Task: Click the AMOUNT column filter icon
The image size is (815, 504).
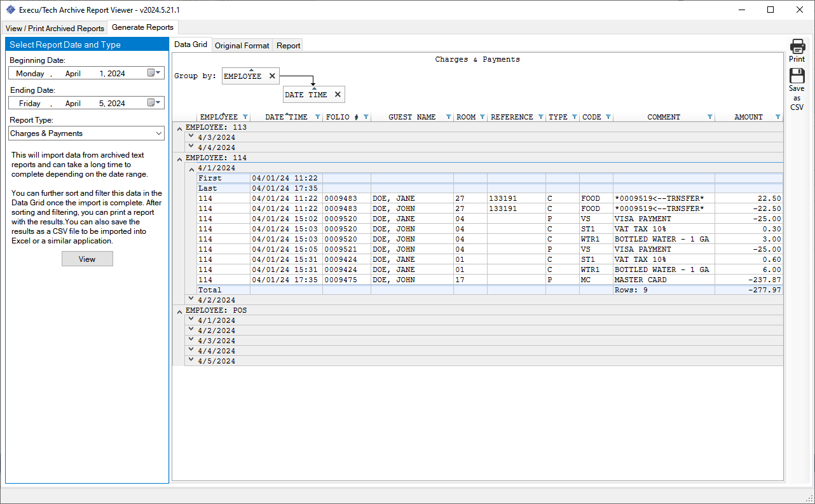Action: click(777, 117)
